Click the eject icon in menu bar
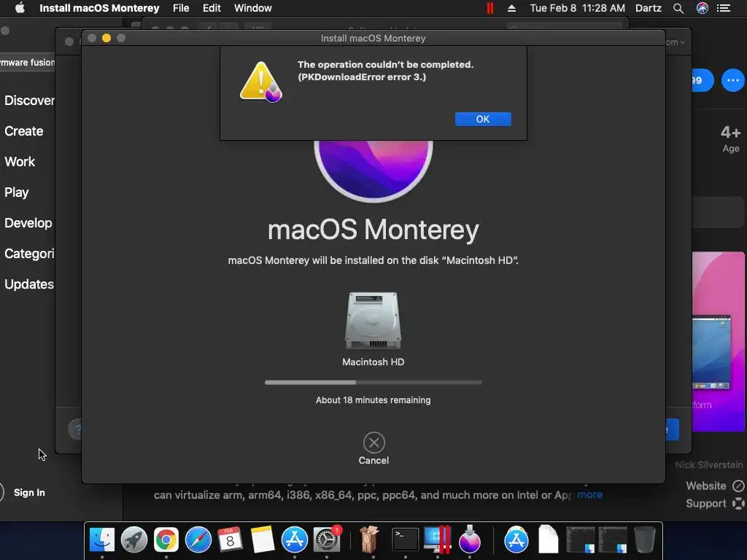747x560 pixels. [511, 8]
